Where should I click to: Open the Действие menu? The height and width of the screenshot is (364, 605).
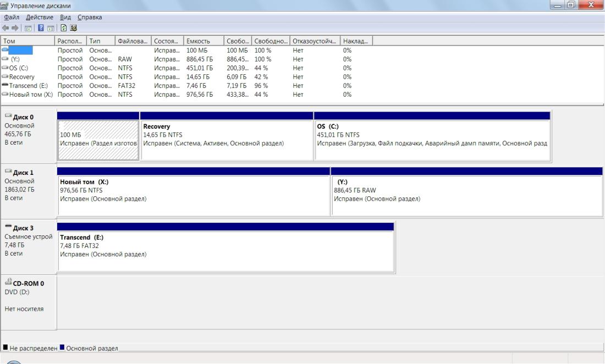point(40,17)
